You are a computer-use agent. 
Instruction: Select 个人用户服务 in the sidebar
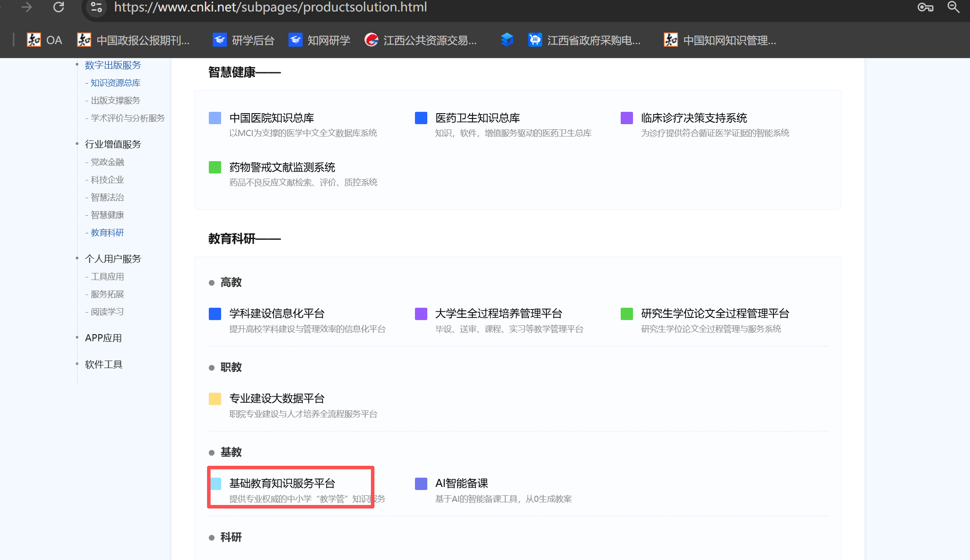click(113, 259)
